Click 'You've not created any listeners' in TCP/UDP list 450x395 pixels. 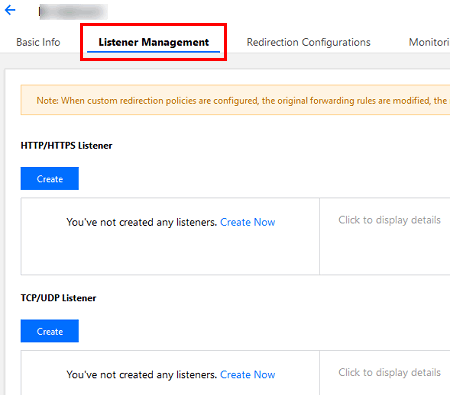142,374
